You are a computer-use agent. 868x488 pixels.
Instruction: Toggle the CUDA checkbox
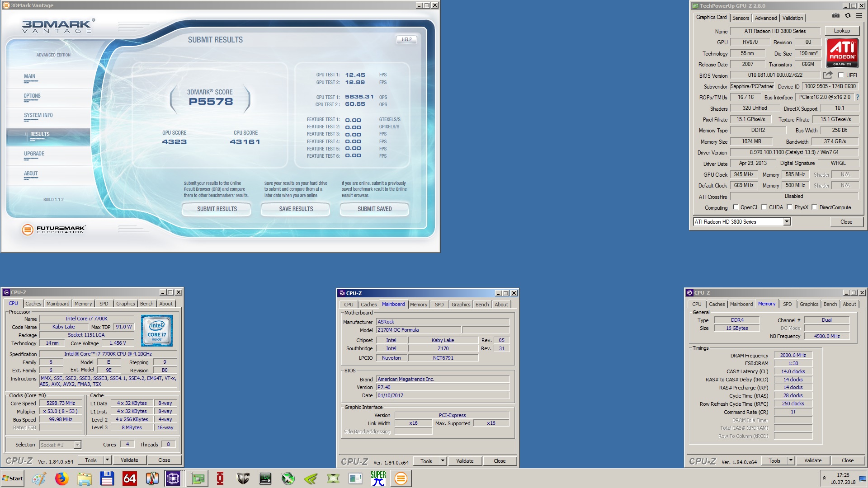(x=764, y=207)
